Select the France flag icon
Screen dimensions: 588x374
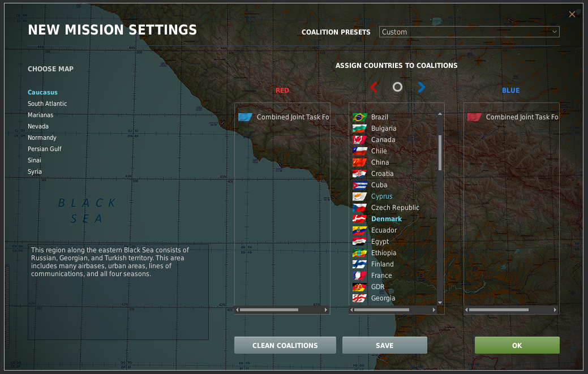359,276
